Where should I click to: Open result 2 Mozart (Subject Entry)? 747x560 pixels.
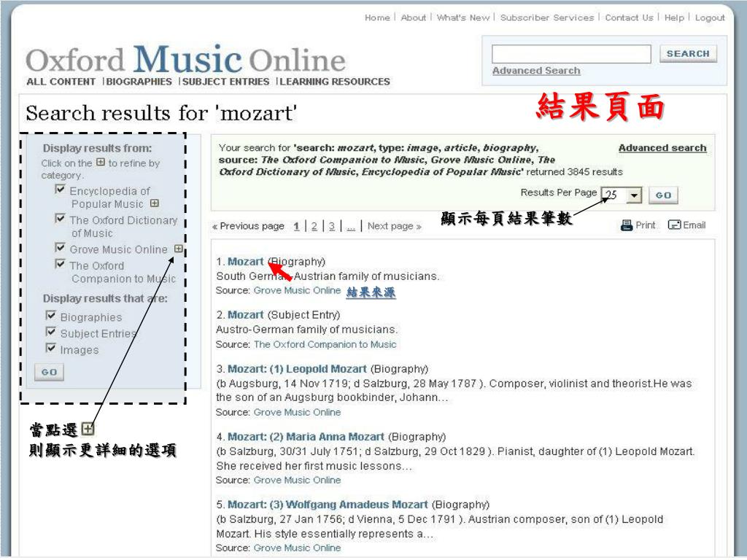pos(245,315)
